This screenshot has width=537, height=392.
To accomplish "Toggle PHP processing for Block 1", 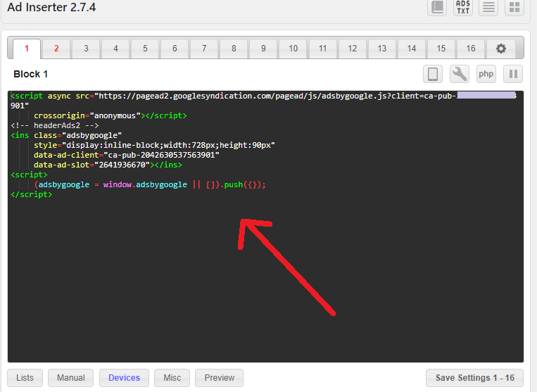I will click(486, 74).
